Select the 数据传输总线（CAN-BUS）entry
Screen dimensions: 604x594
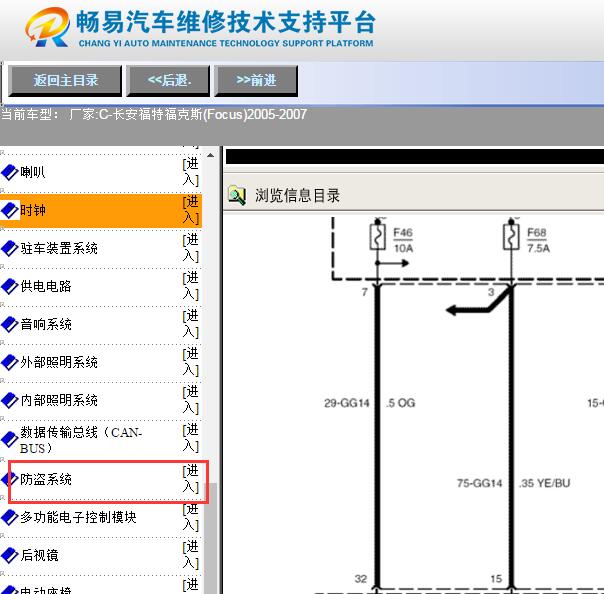pos(81,440)
